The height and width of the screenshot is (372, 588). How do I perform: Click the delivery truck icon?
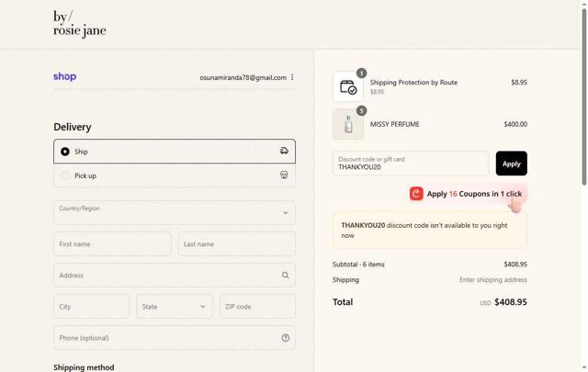[284, 152]
